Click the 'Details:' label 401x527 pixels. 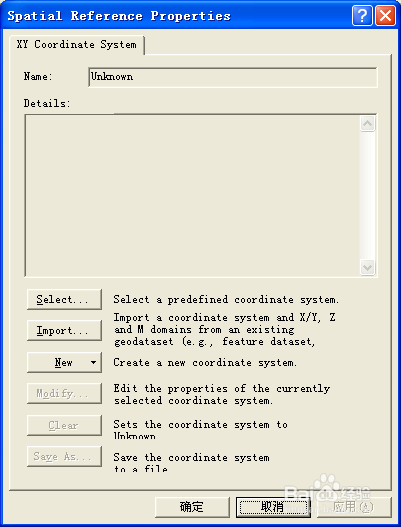pyautogui.click(x=47, y=103)
